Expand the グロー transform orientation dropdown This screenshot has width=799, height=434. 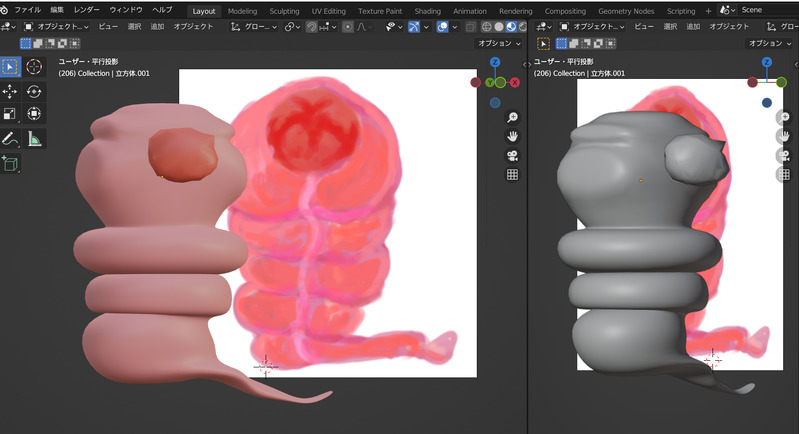(x=258, y=27)
